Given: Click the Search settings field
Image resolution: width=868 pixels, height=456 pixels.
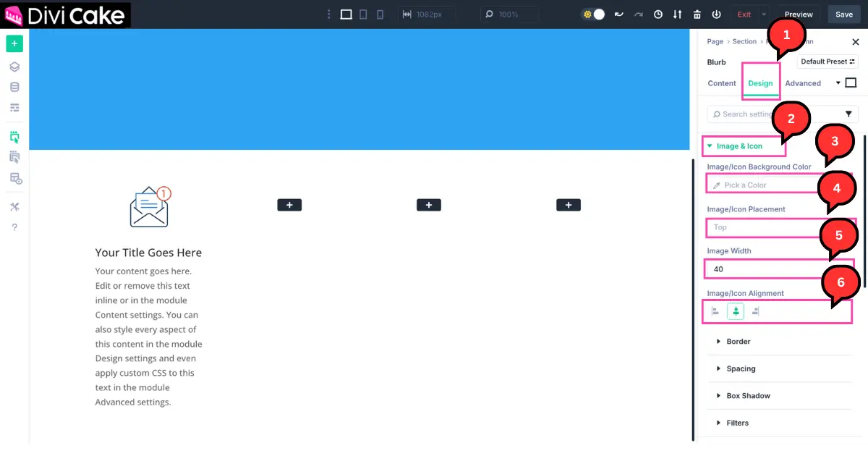Looking at the screenshot, I should click(773, 114).
